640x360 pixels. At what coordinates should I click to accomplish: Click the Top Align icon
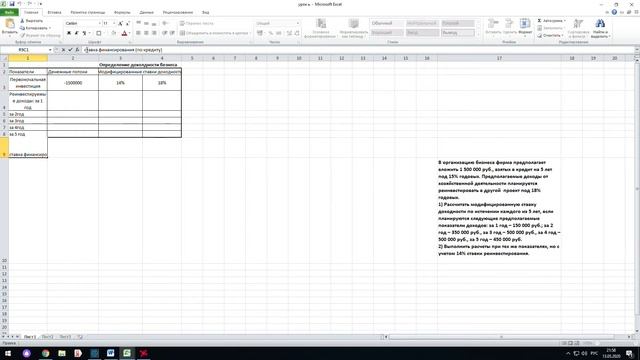(x=138, y=23)
